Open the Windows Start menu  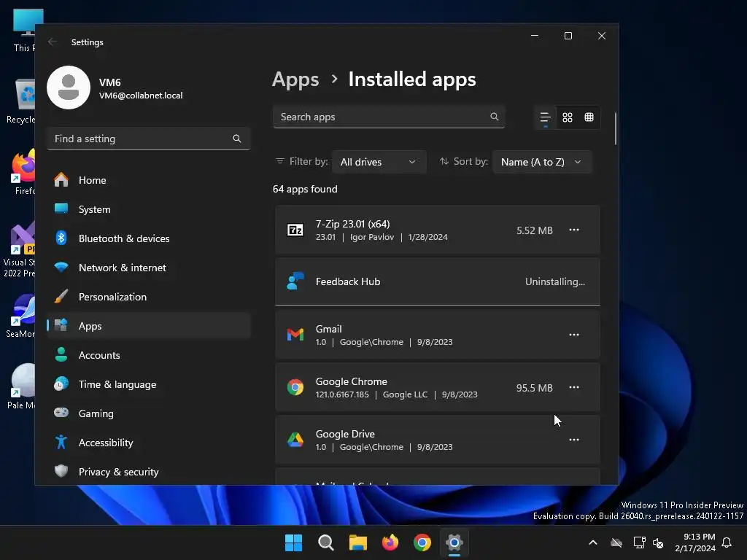[293, 542]
